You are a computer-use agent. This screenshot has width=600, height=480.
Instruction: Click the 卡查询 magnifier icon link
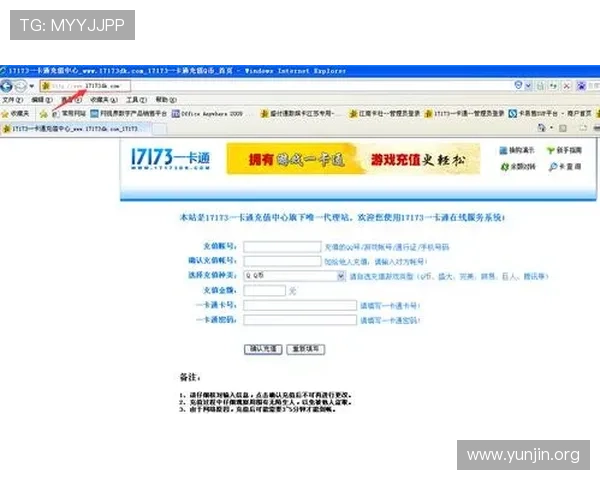pyautogui.click(x=564, y=167)
